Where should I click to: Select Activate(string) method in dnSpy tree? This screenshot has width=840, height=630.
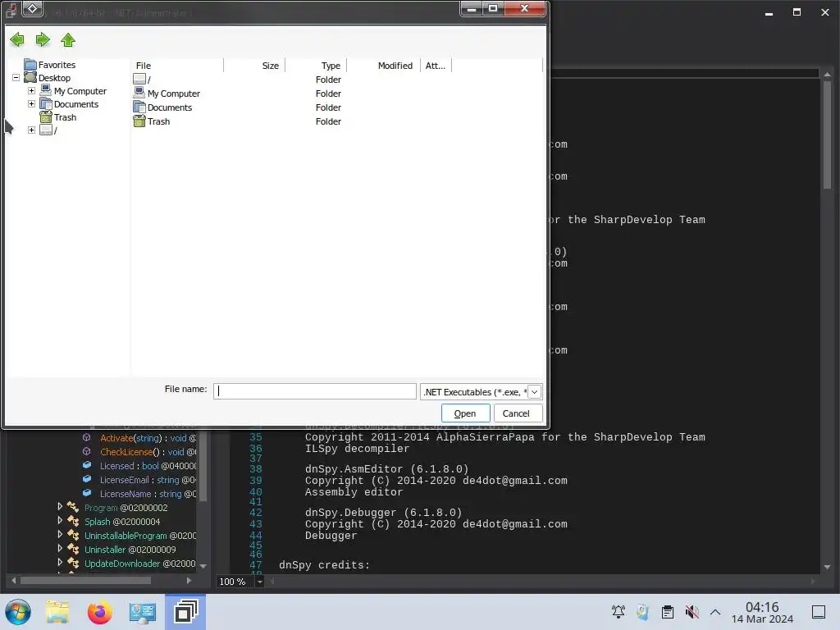148,438
